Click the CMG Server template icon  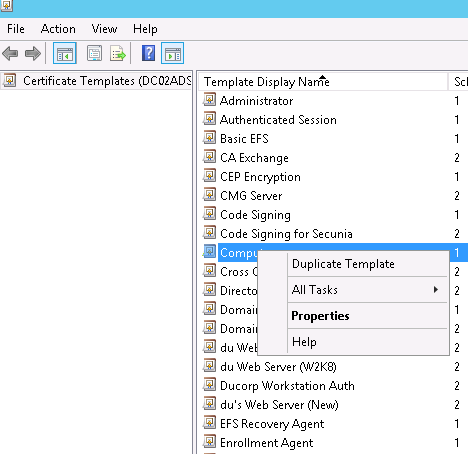point(209,194)
